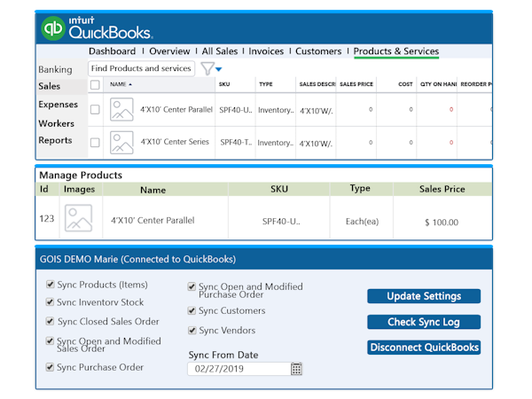Click the Sync From Date field 02/27/2019
The width and height of the screenshot is (532, 399).
pyautogui.click(x=239, y=369)
